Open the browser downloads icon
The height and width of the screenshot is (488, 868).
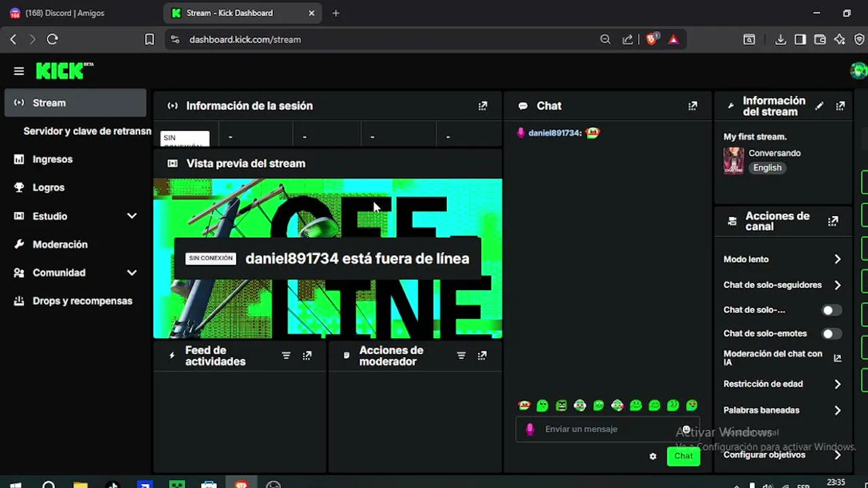click(x=781, y=39)
